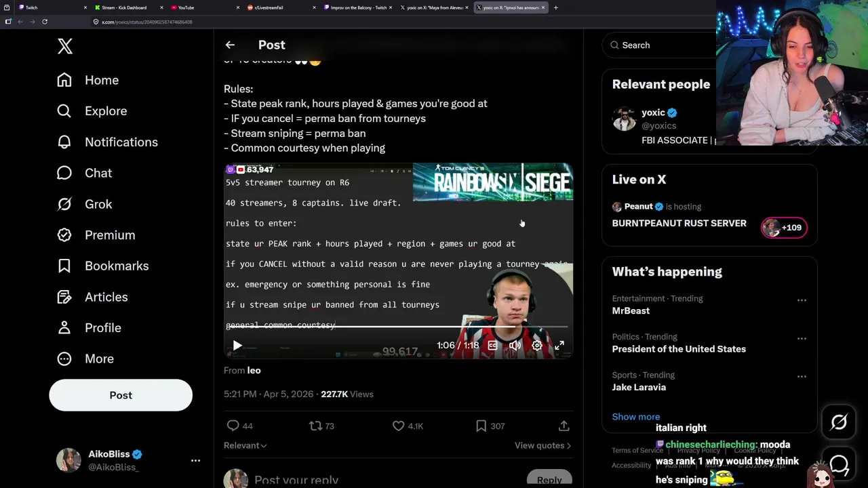Click the 227.7K Views count

[x=347, y=394]
